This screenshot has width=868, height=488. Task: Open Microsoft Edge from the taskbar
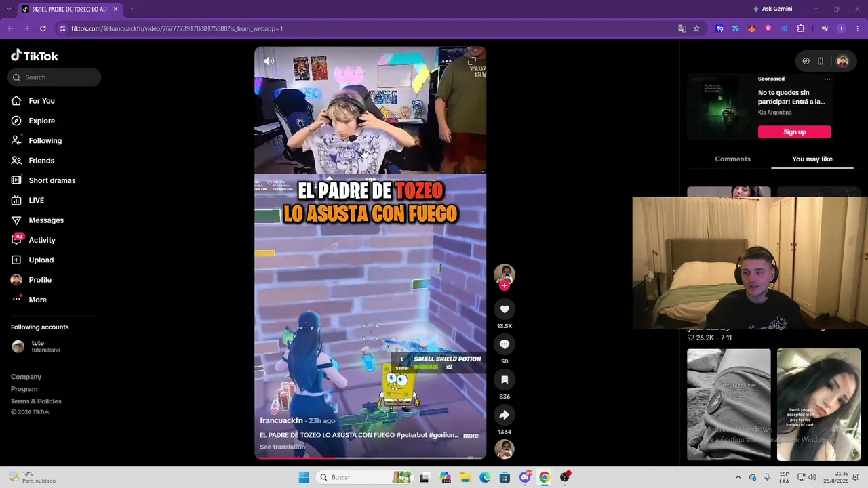coord(485,477)
